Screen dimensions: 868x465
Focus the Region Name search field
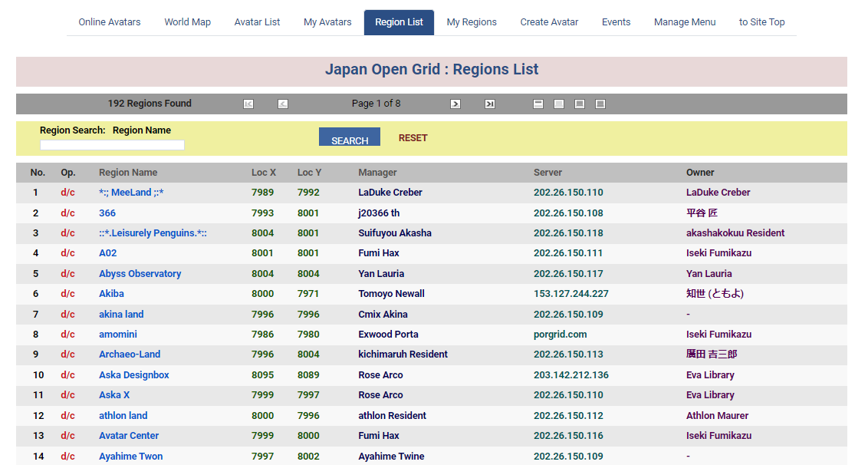click(x=112, y=145)
